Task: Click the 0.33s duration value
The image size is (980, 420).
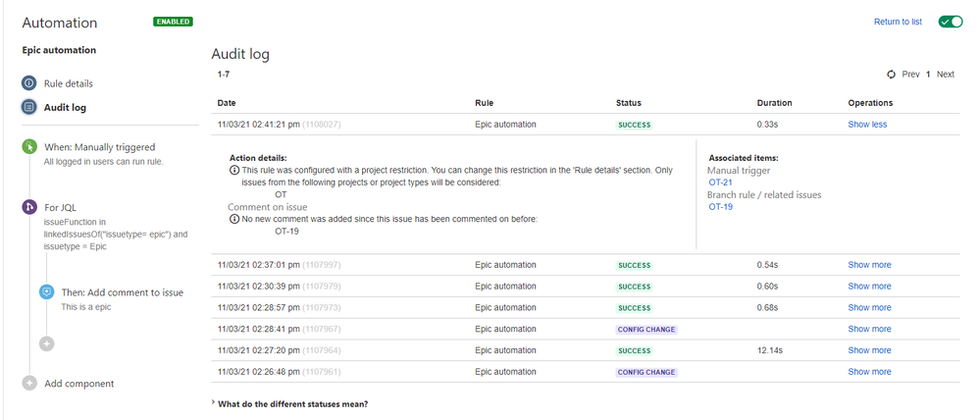Action: click(767, 125)
